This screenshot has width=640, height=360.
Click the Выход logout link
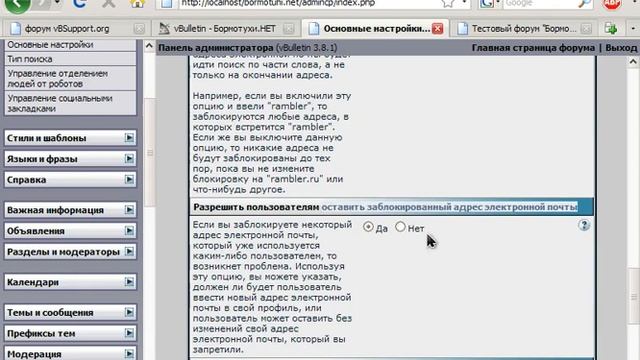pyautogui.click(x=621, y=48)
